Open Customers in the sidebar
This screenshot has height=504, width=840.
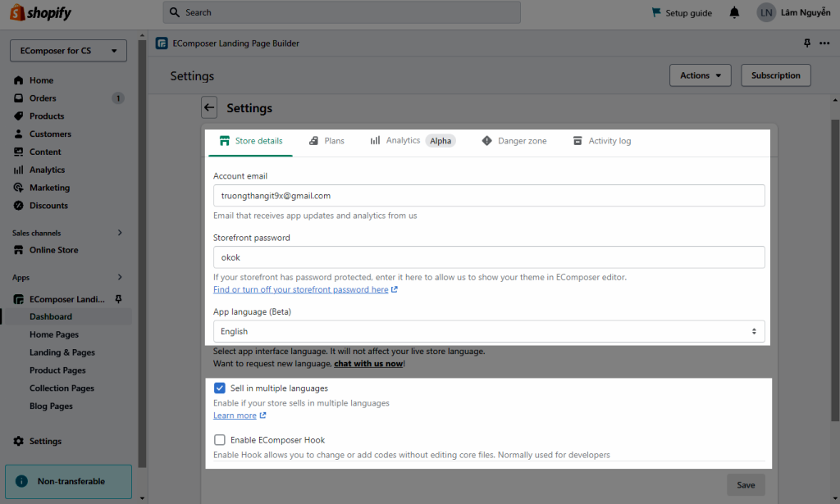tap(50, 134)
